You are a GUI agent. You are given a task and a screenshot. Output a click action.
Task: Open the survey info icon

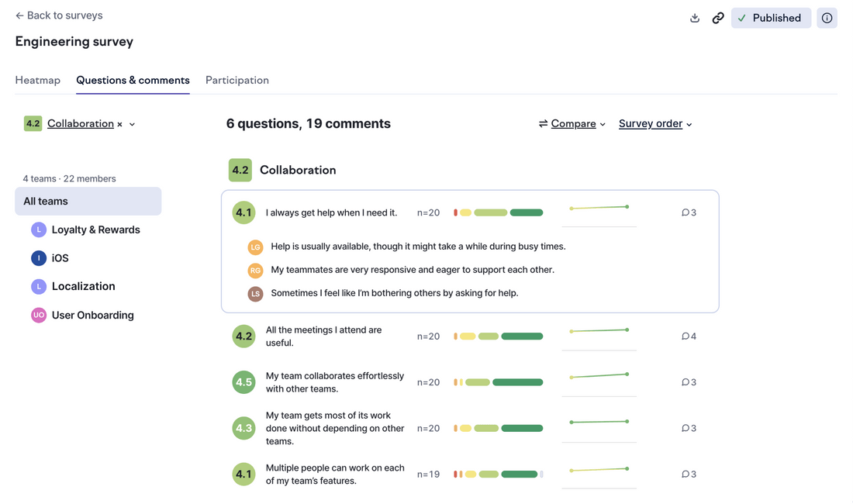[827, 17]
